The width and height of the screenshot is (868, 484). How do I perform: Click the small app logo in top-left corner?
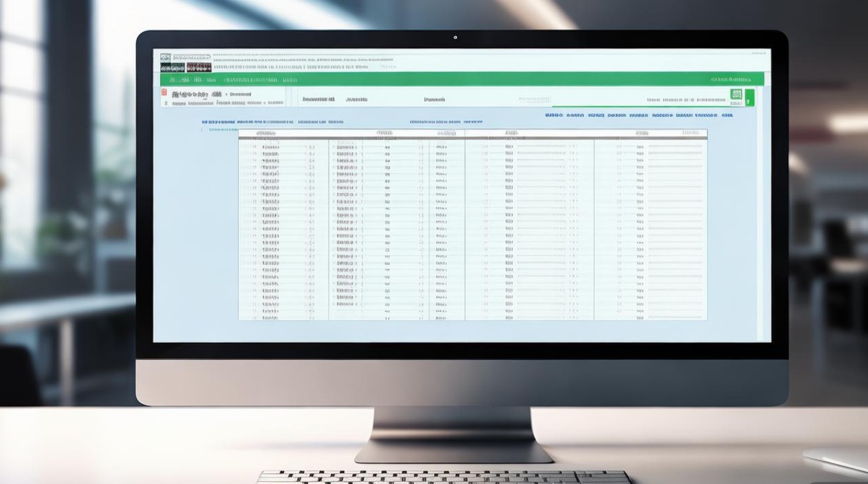pos(165,58)
